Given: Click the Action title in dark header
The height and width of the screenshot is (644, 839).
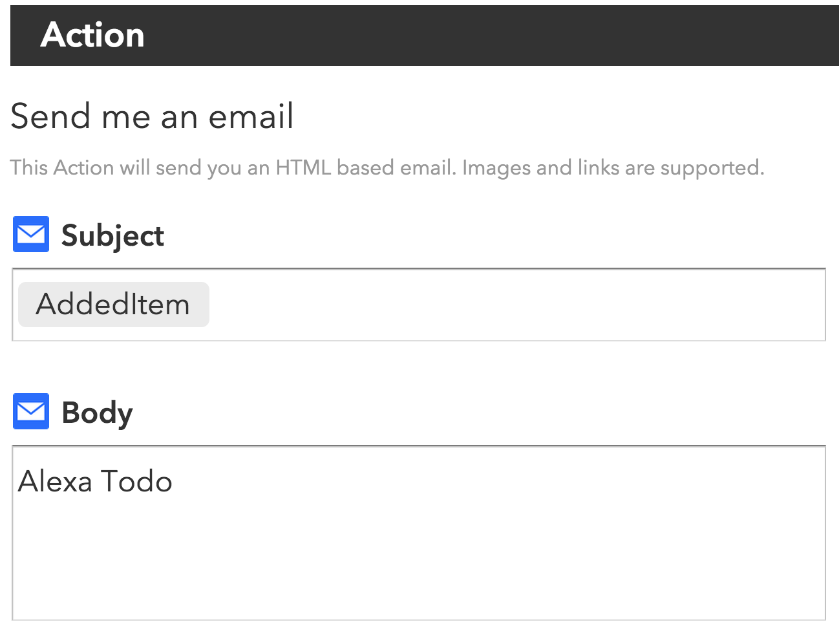Looking at the screenshot, I should pyautogui.click(x=92, y=35).
